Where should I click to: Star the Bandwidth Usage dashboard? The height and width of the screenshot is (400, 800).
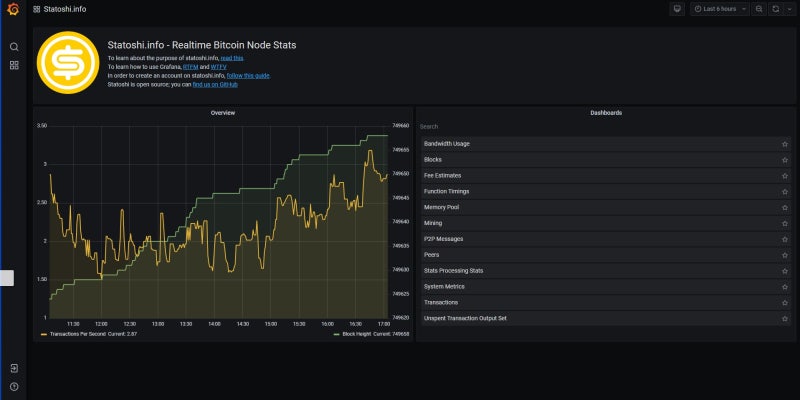click(x=785, y=144)
